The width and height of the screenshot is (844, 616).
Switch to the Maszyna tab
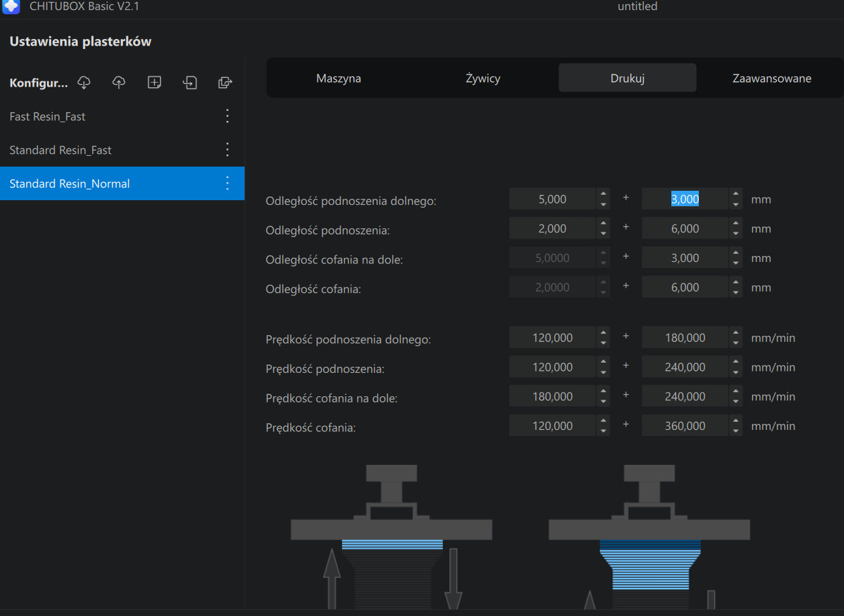[339, 78]
